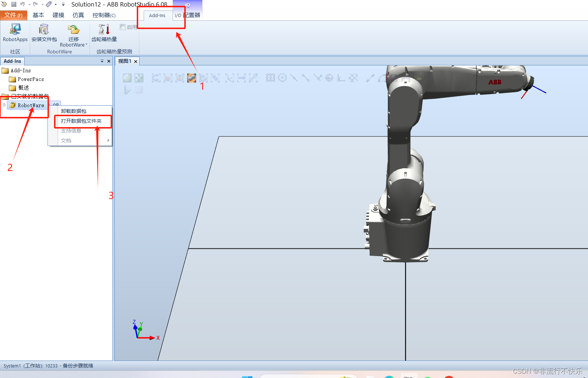Switch to the 仿真 ribbon tab
The image size is (588, 378).
pos(78,15)
